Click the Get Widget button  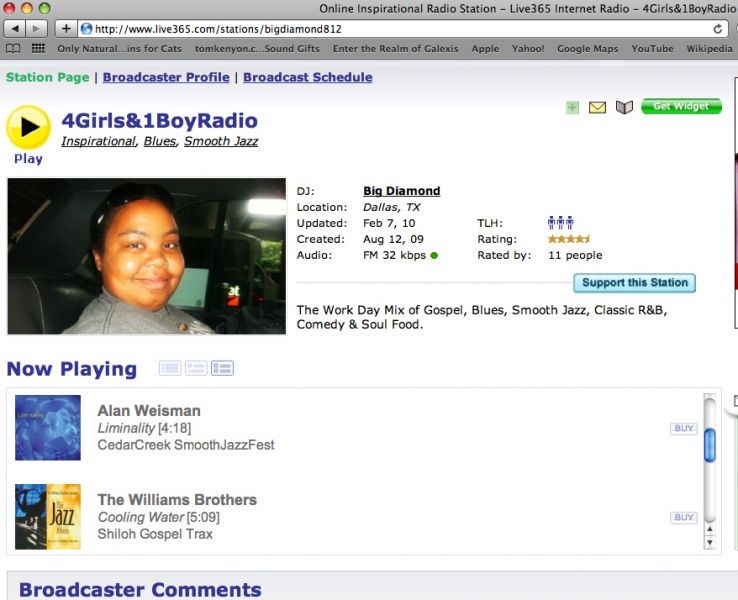click(x=680, y=107)
